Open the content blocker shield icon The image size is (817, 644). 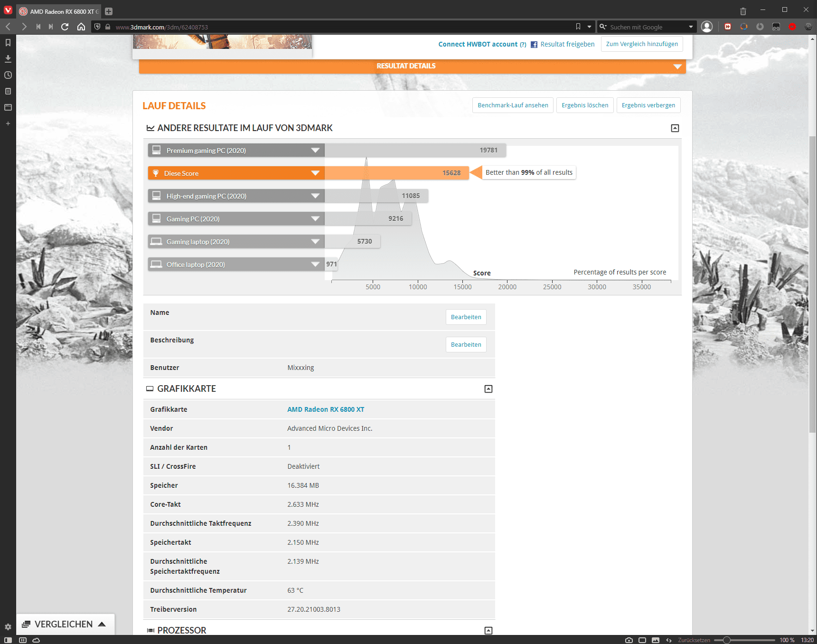(x=97, y=27)
